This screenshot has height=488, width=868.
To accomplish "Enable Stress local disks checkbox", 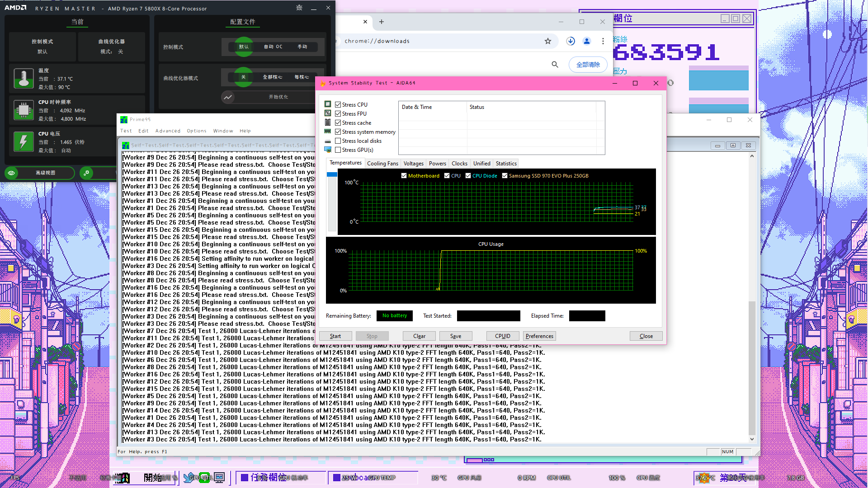I will 338,141.
